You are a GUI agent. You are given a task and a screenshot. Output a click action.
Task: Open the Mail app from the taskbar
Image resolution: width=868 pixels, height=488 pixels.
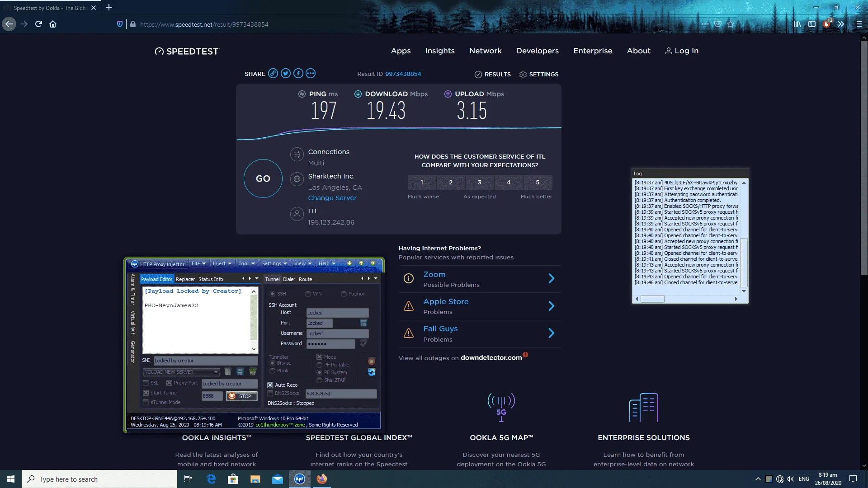[x=277, y=479]
